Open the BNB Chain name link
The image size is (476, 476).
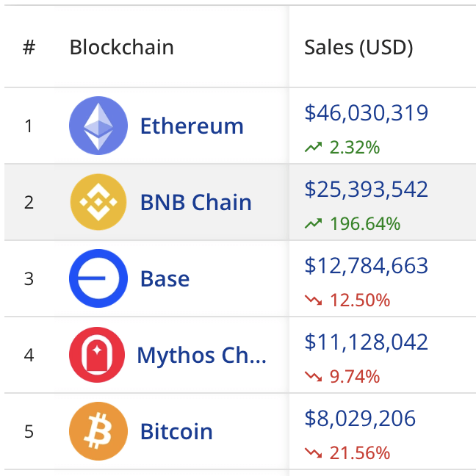pyautogui.click(x=196, y=202)
